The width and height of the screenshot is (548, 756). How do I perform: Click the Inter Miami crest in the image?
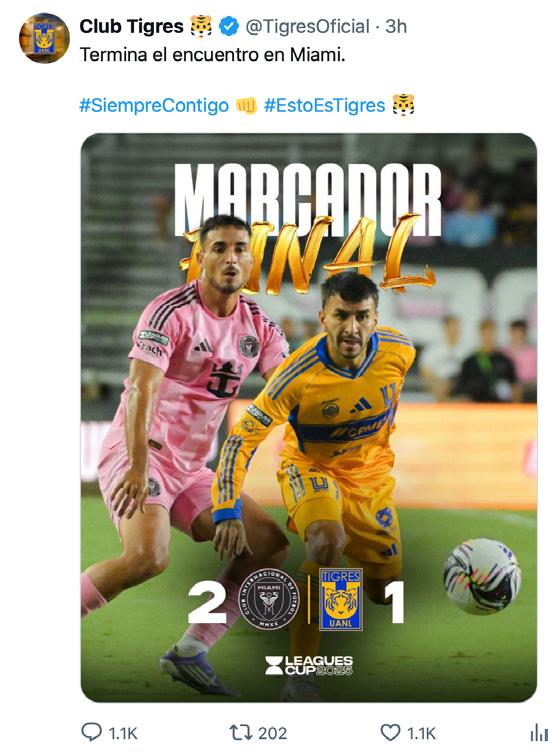click(269, 599)
